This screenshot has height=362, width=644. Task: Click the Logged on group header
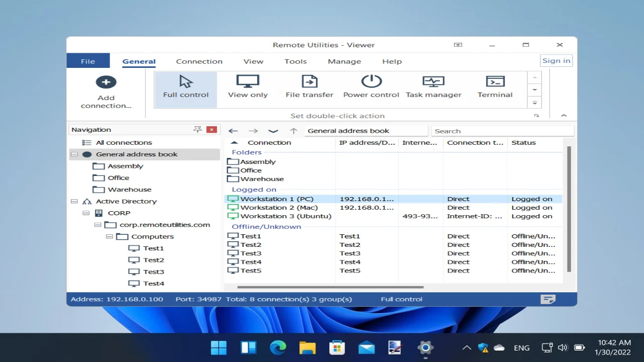point(254,190)
